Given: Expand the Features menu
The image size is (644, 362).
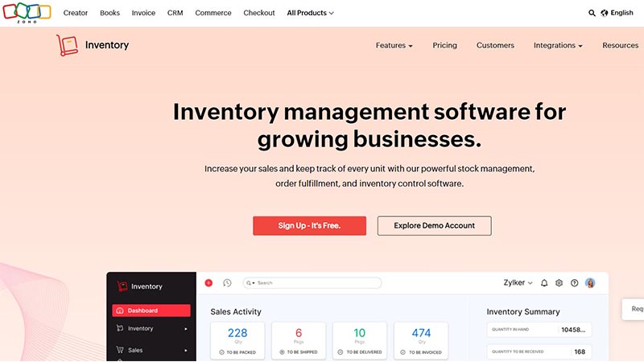Looking at the screenshot, I should (394, 45).
